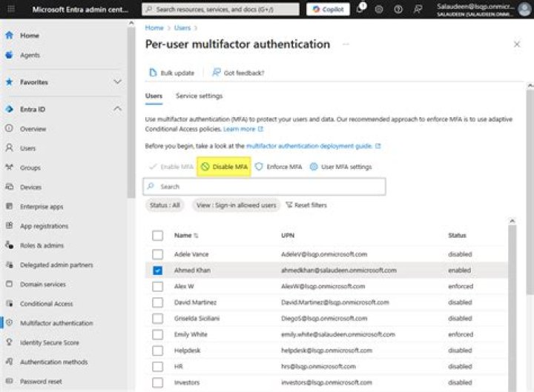Open the ellipsis menu beside the page title
Screen dimensions: 534x392
point(346,44)
